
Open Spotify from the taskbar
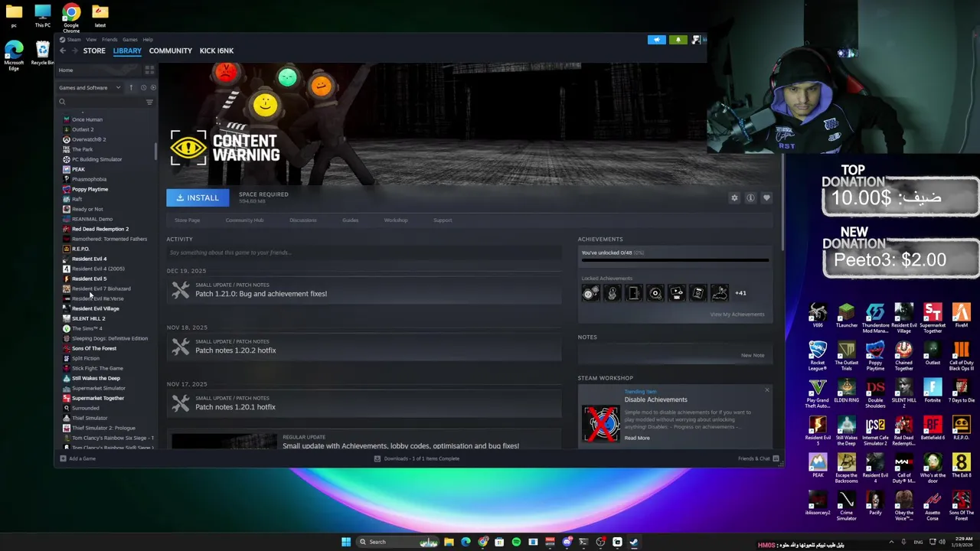pos(516,542)
